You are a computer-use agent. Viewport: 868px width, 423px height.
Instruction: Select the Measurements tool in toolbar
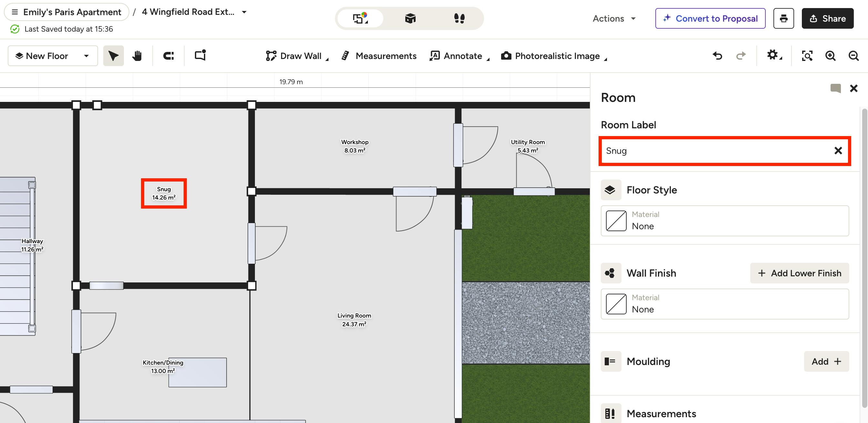point(379,56)
